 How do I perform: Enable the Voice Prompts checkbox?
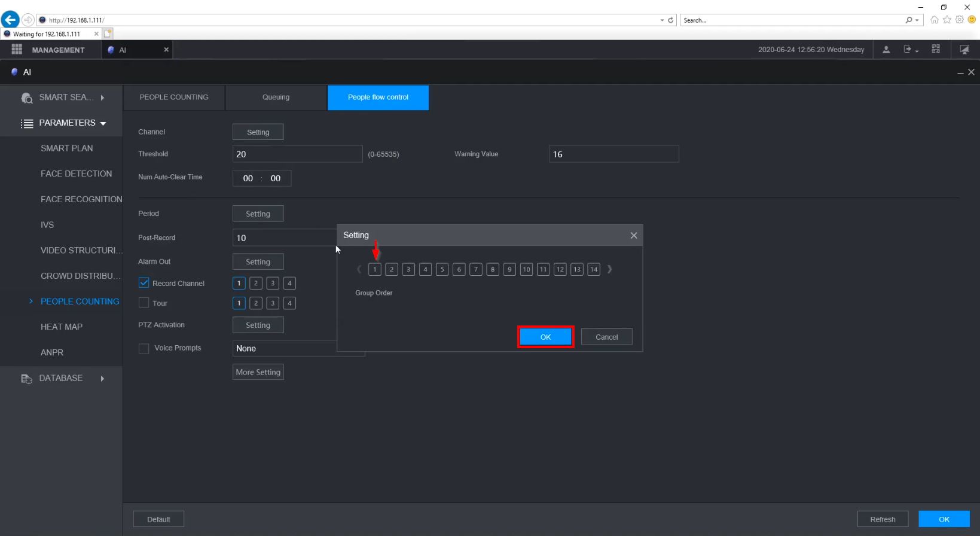click(144, 348)
